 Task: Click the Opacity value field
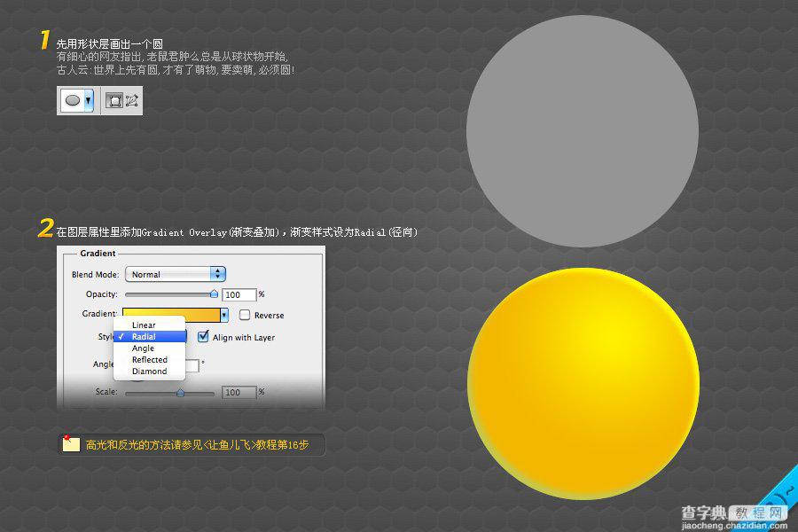pyautogui.click(x=239, y=294)
